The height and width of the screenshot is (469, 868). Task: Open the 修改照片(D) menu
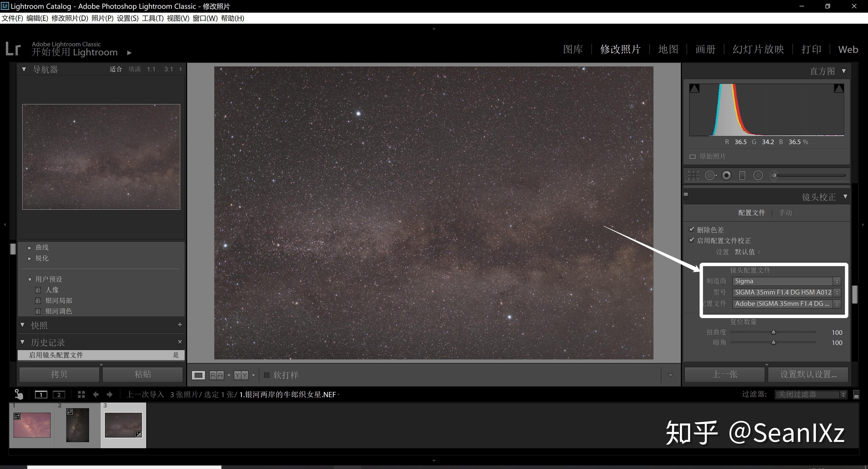[69, 18]
